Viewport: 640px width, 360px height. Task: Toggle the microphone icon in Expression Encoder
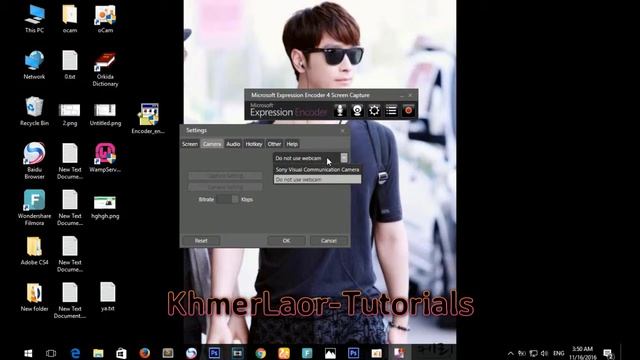(340, 111)
